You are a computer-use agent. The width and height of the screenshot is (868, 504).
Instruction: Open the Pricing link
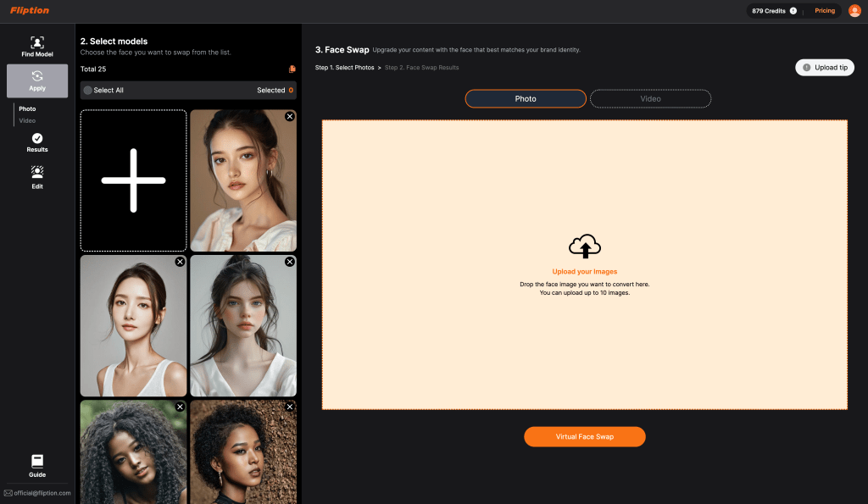point(825,11)
